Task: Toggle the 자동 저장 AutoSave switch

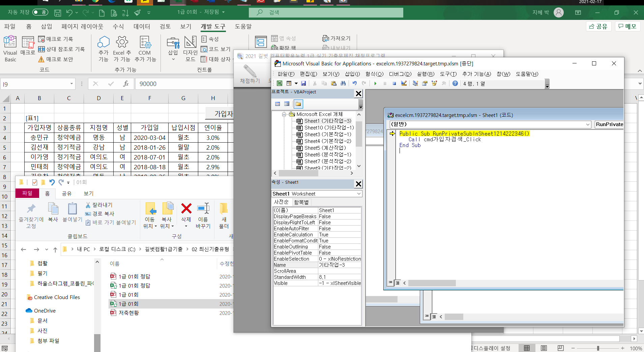Action: (40, 12)
